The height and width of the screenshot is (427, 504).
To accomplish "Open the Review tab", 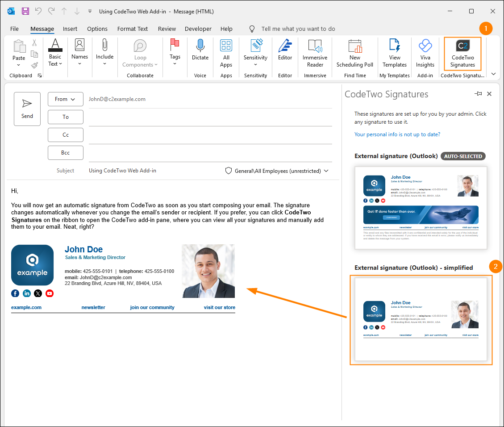I will pos(167,29).
